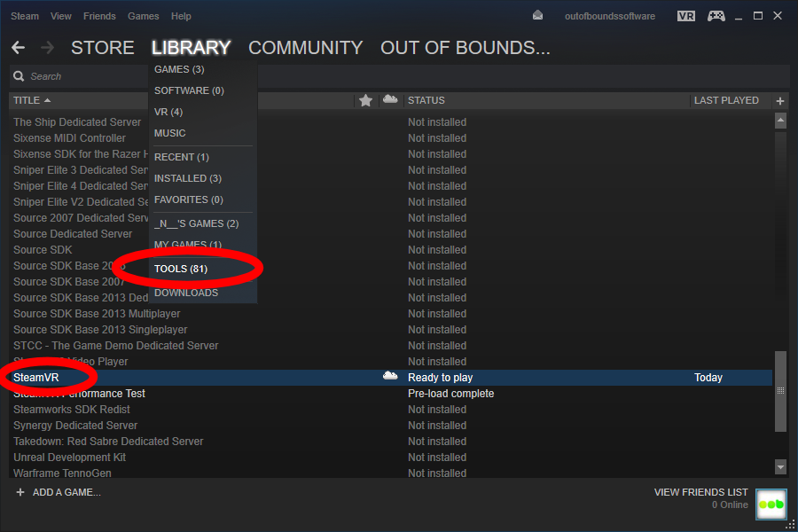Click scrollbar down arrow in list
This screenshot has height=532, width=798.
780,466
